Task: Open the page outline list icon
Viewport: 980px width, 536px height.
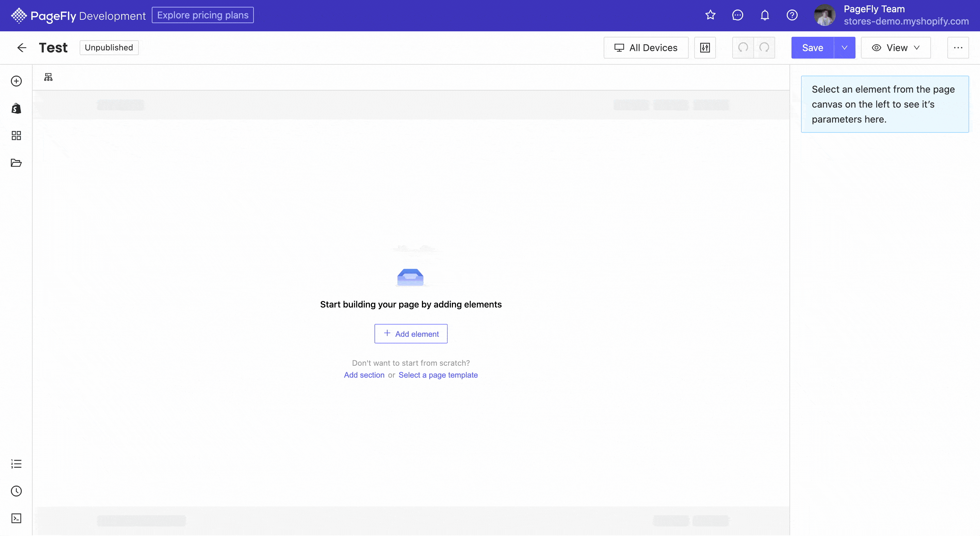Action: point(16,464)
